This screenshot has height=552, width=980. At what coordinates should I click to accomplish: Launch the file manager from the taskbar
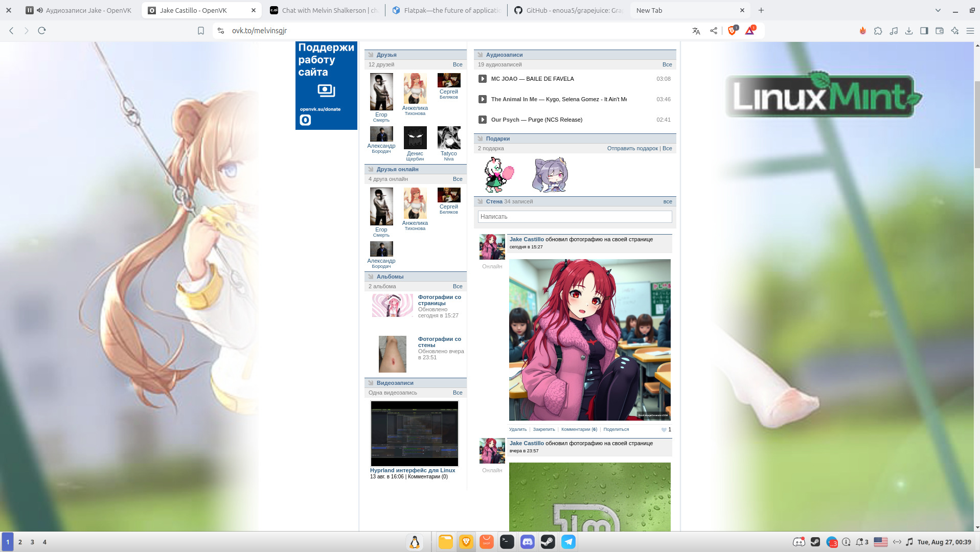[x=445, y=542]
